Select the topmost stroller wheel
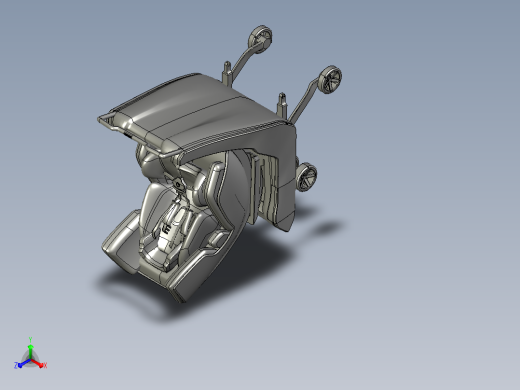 [260, 38]
